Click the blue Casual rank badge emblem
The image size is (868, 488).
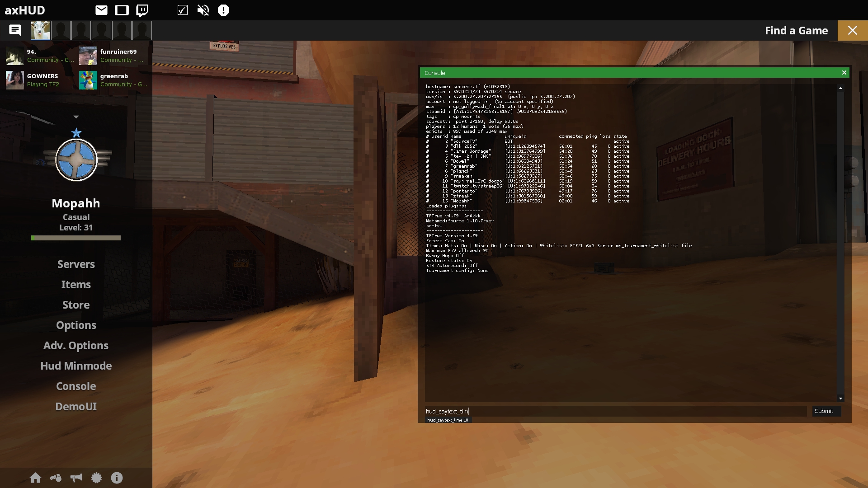(76, 160)
